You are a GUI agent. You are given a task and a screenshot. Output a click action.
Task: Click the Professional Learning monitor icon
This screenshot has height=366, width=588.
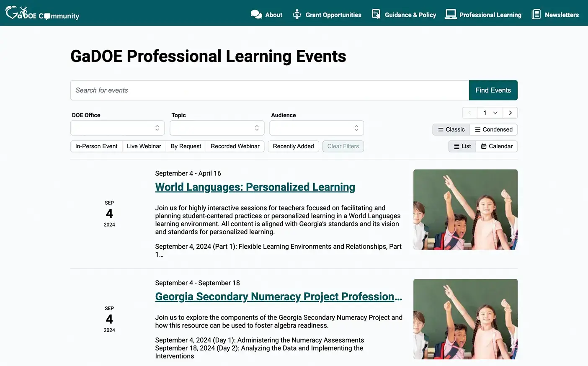(450, 14)
